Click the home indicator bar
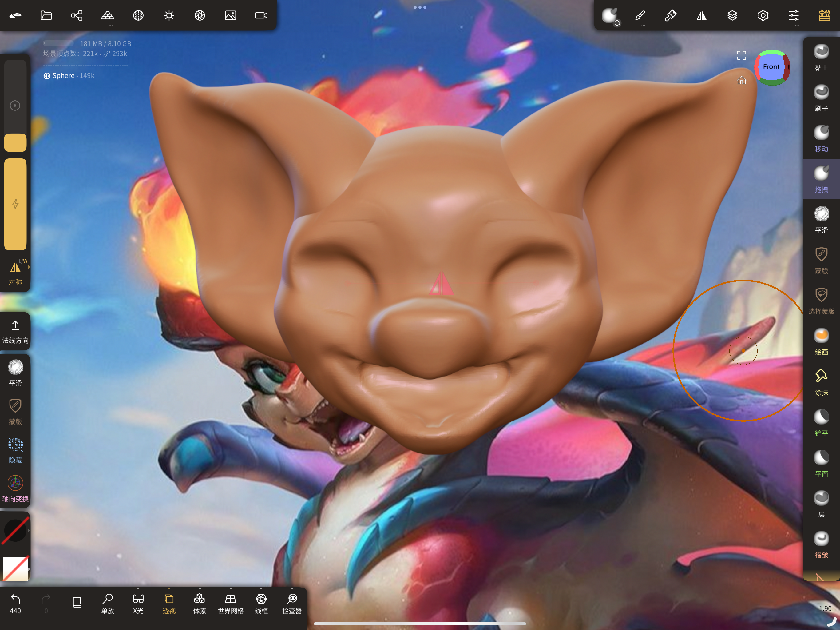Screen dimensions: 840x630 [420, 624]
